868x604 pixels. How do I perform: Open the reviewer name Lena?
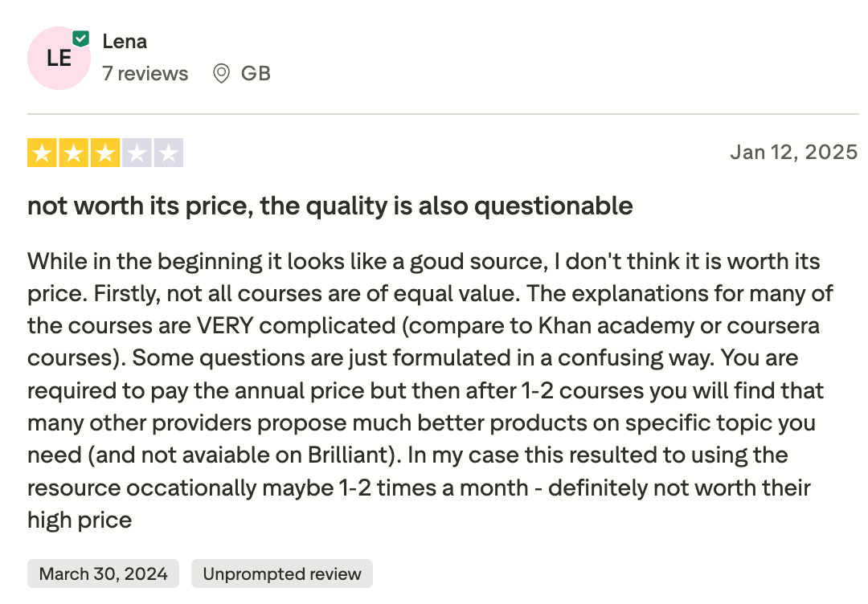[x=125, y=41]
